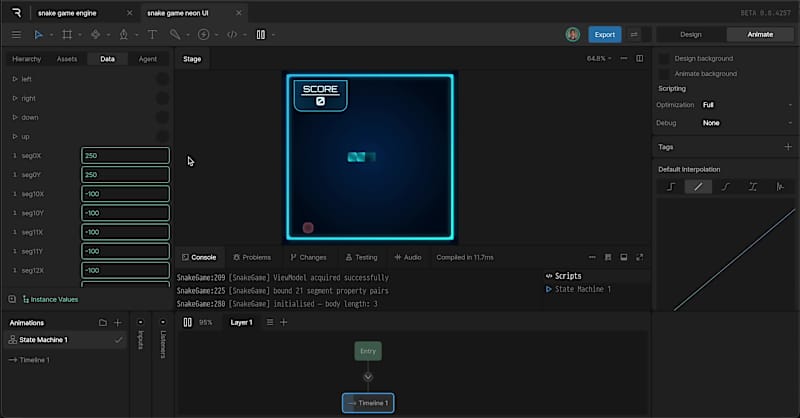Select Linear interpolation icon
The width and height of the screenshot is (800, 418).
point(698,187)
